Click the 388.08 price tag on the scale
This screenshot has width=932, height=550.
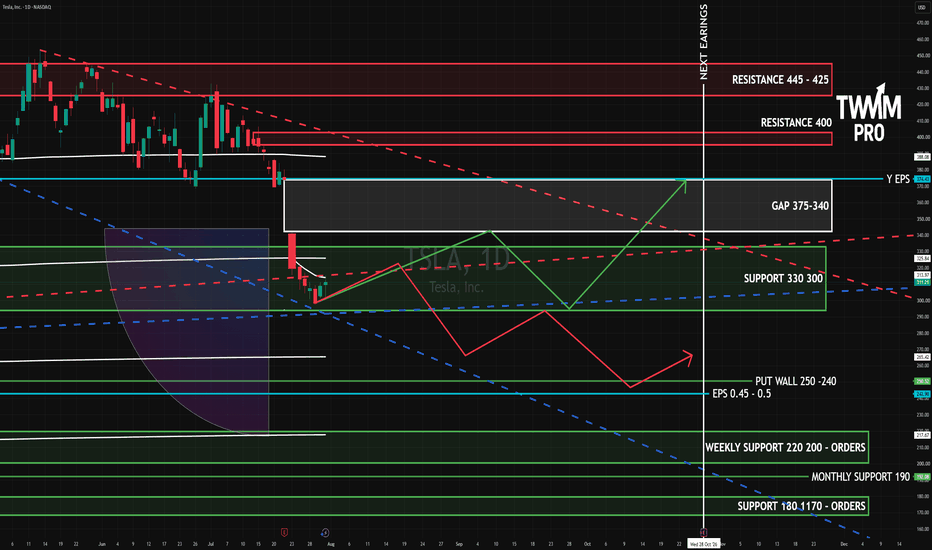point(922,157)
